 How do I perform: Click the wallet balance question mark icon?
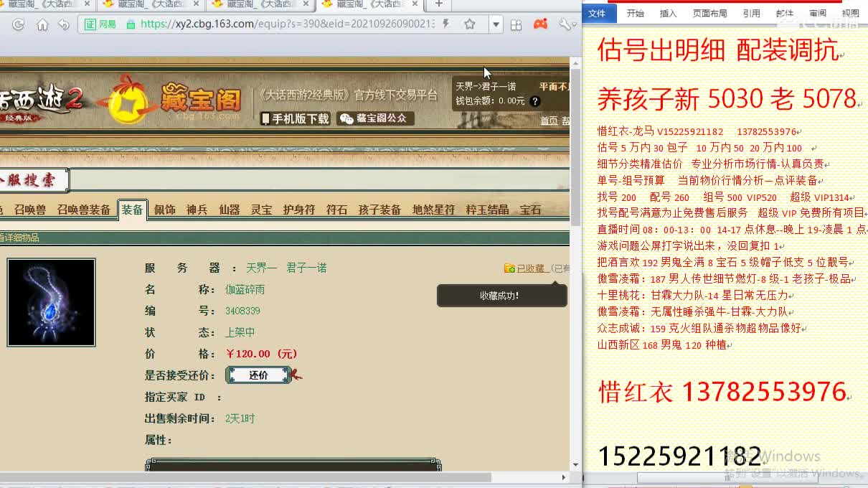(534, 101)
